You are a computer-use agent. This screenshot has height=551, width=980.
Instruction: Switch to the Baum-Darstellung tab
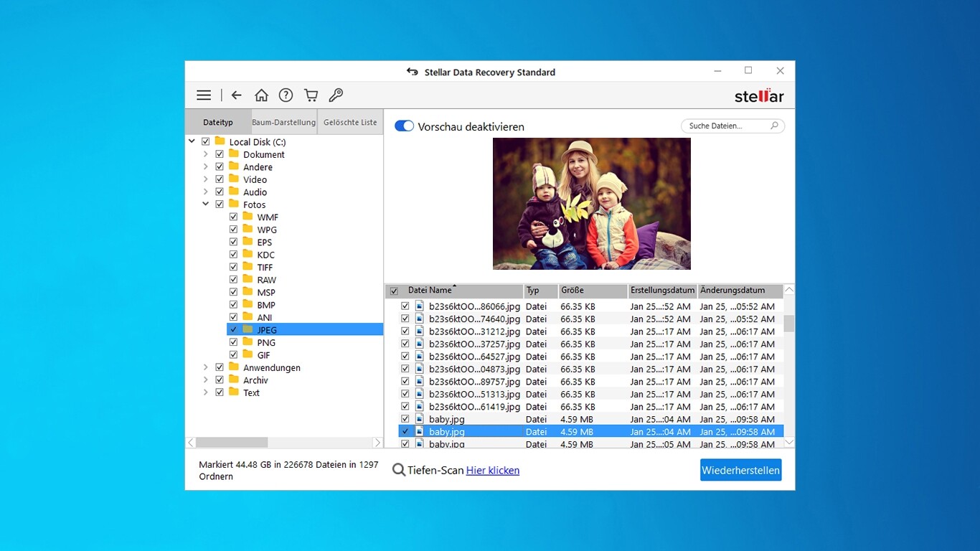tap(283, 122)
